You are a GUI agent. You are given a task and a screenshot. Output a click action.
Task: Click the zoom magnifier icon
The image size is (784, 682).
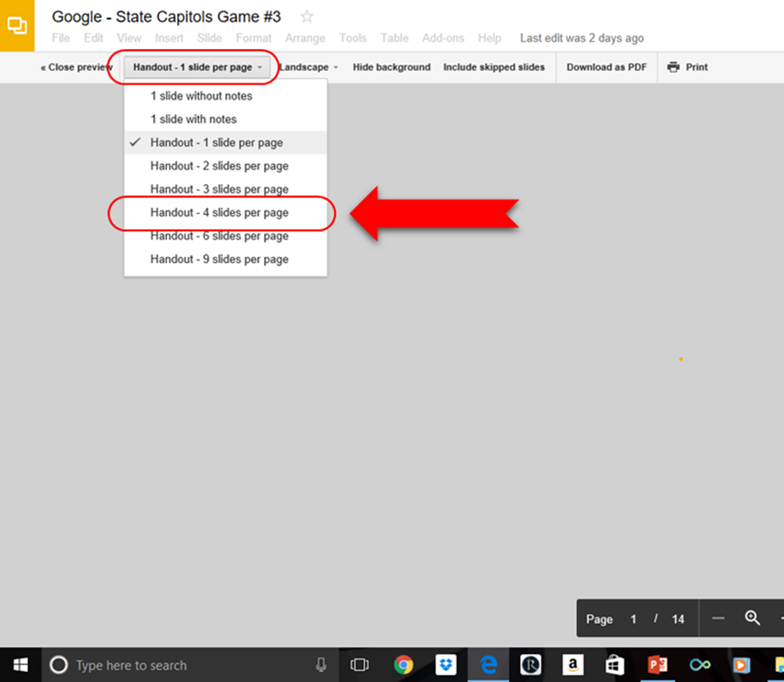click(752, 618)
